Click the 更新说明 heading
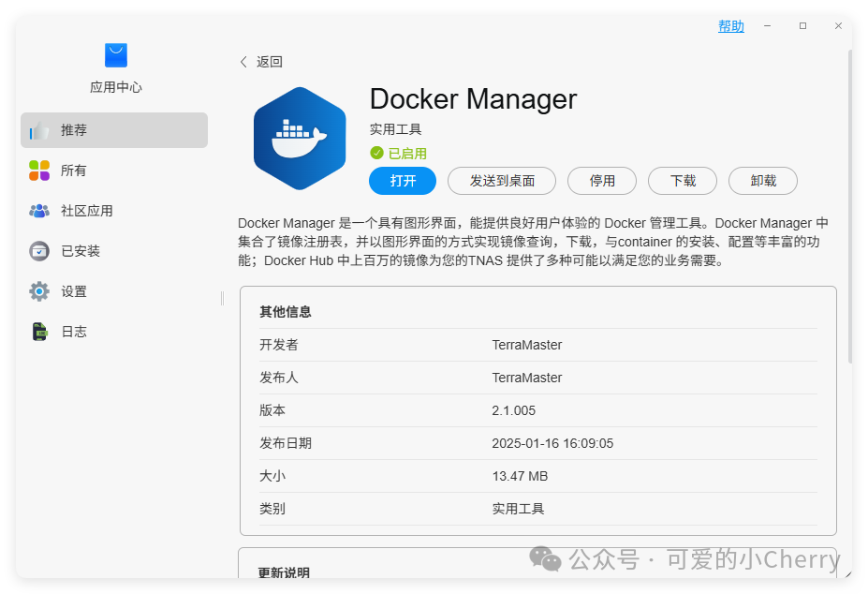Viewport: 868px width, 594px height. pos(284,572)
